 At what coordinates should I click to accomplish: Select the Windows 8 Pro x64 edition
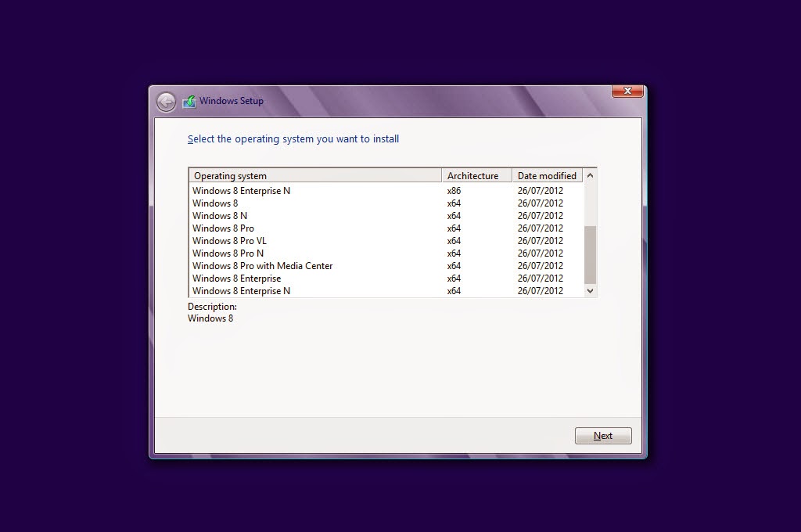225,228
